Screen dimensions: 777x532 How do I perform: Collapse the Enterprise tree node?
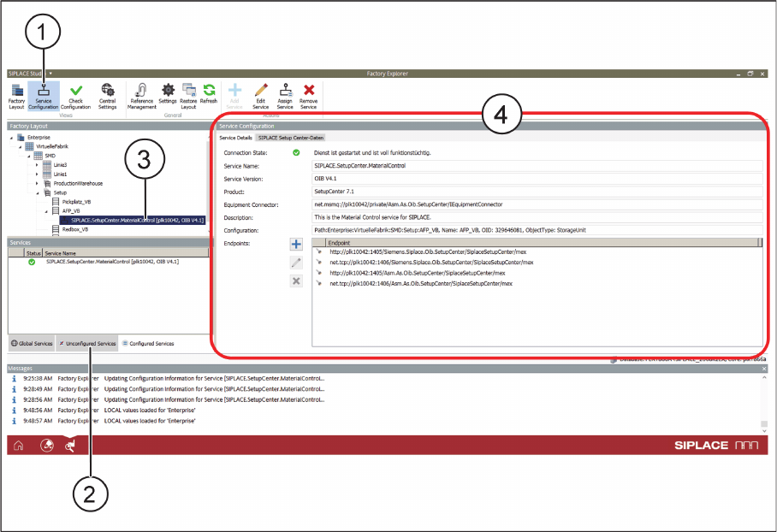pyautogui.click(x=11, y=138)
